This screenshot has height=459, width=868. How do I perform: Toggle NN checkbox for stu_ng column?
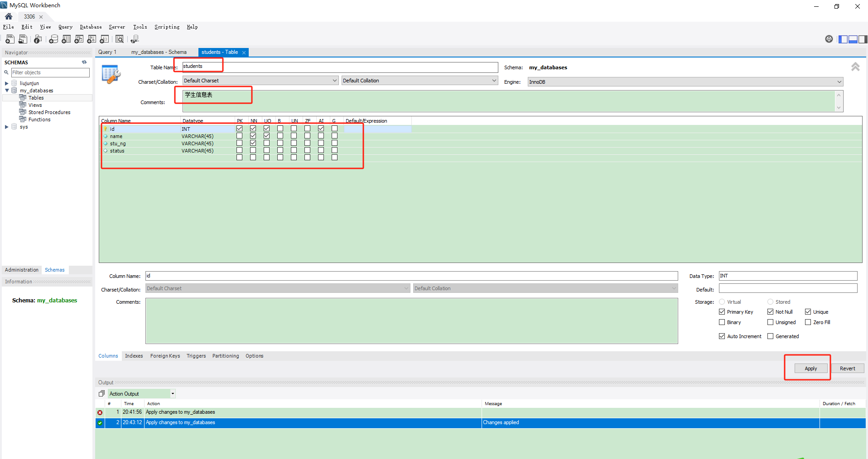pyautogui.click(x=253, y=143)
